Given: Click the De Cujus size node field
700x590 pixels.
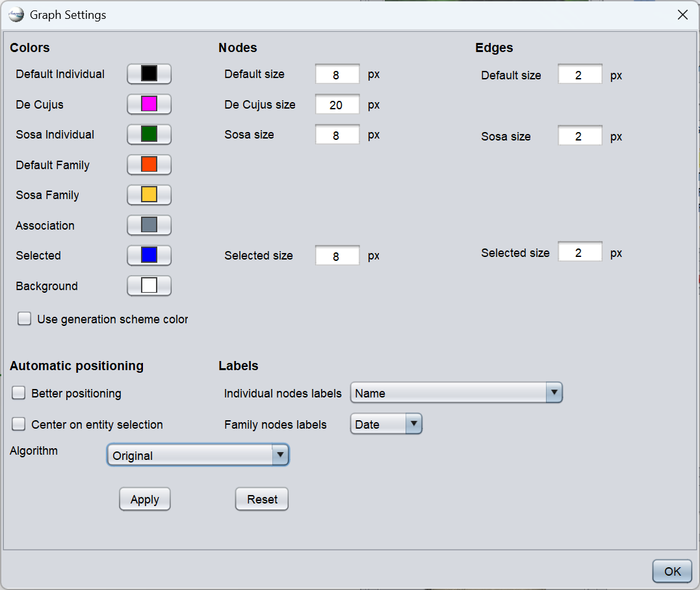Looking at the screenshot, I should [337, 105].
